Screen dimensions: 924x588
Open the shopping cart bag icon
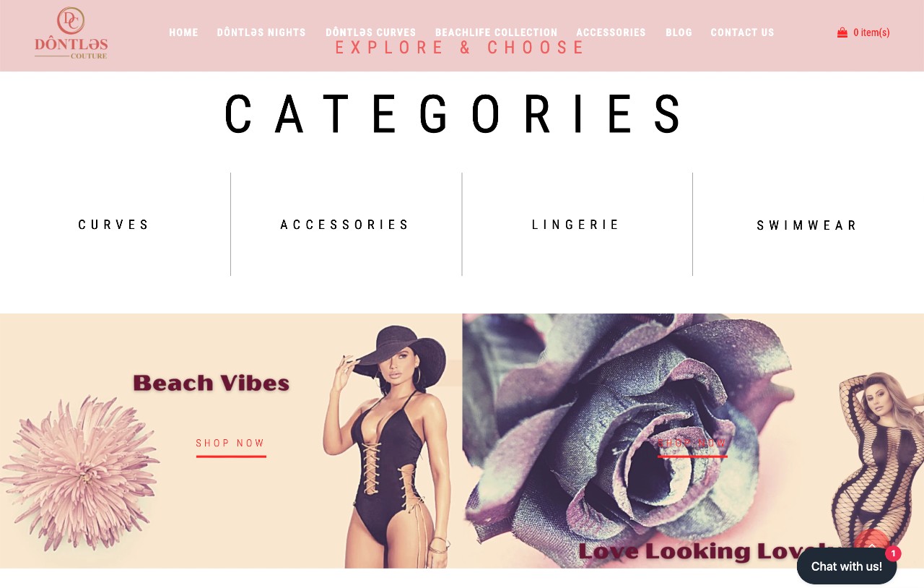pyautogui.click(x=842, y=33)
